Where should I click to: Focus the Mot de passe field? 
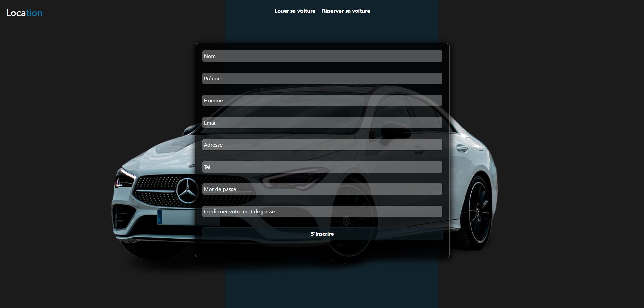point(322,189)
